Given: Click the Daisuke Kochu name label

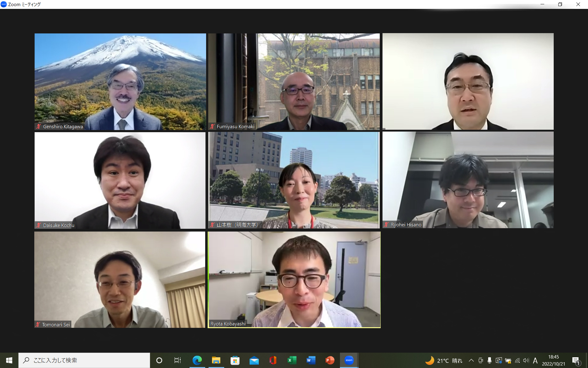Looking at the screenshot, I should coord(59,225).
